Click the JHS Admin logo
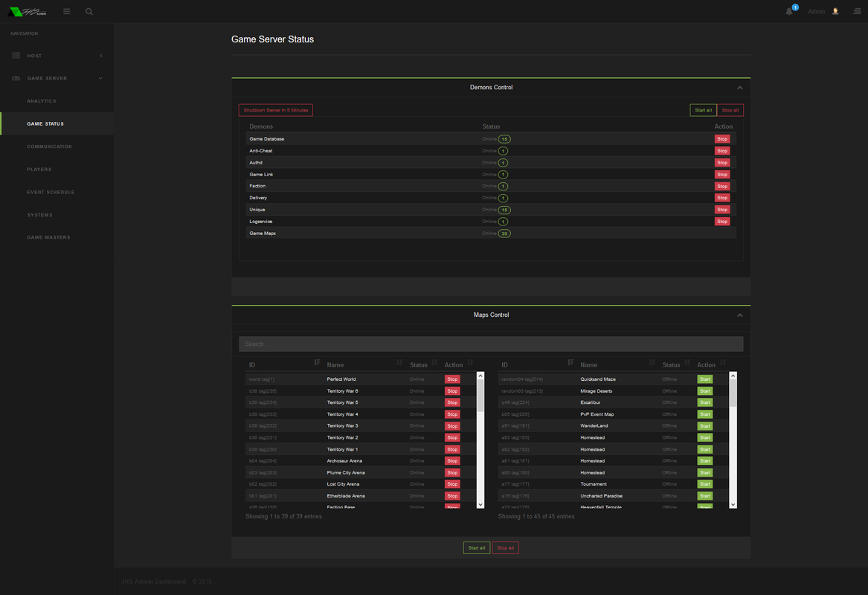The image size is (868, 595). (x=27, y=12)
